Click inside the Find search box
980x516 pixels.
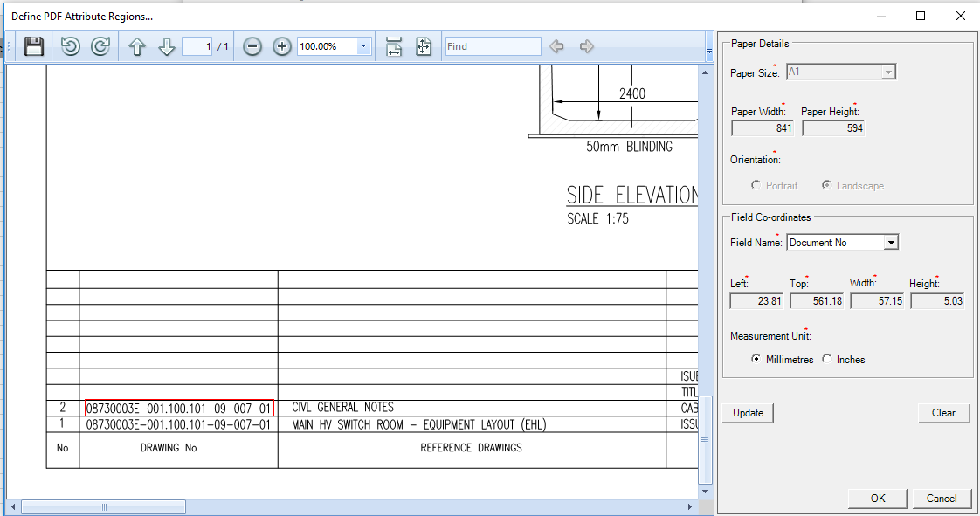[x=493, y=45]
